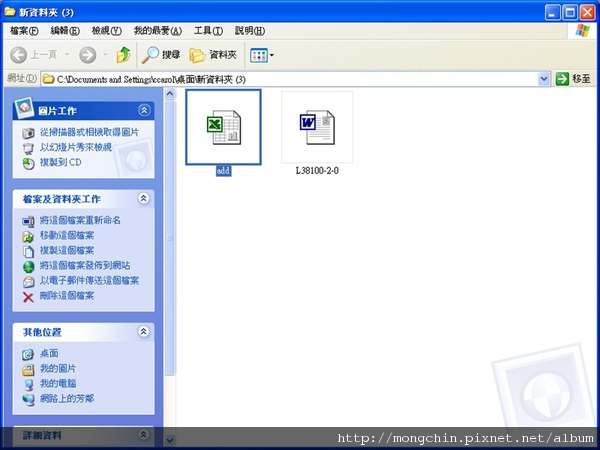The height and width of the screenshot is (450, 600).
Task: Go to 我的電腦 in other places
Action: pyautogui.click(x=58, y=383)
